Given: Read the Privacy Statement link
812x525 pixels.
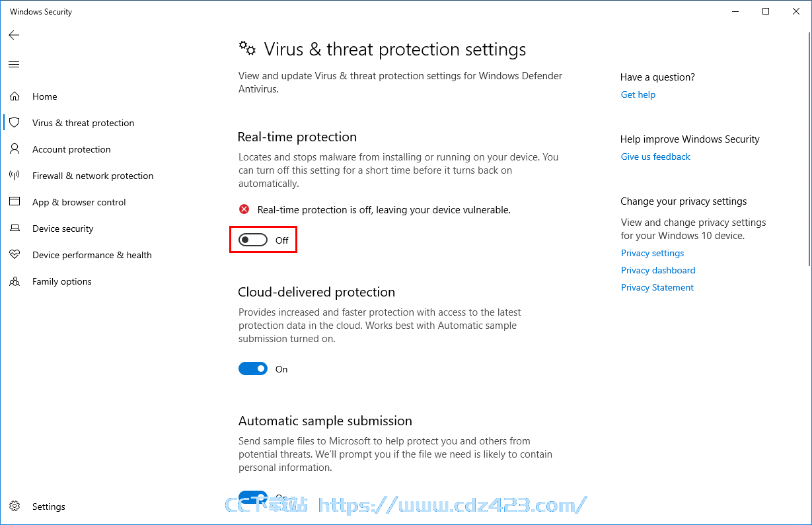Looking at the screenshot, I should coord(657,287).
